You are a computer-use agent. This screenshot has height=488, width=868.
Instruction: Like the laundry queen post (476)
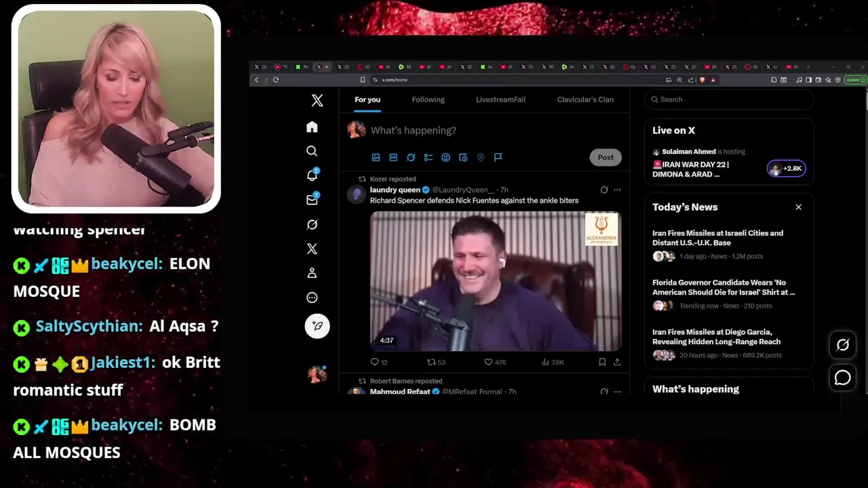(495, 363)
